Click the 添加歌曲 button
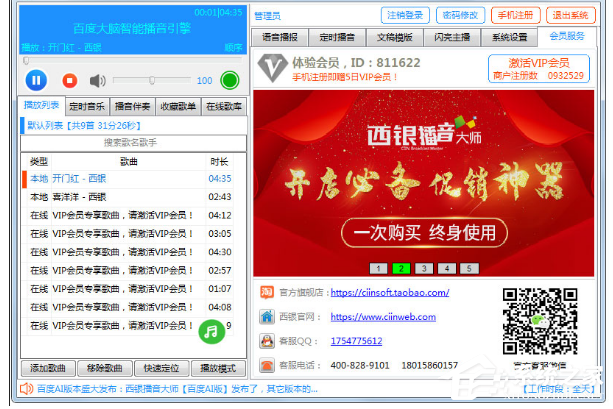The height and width of the screenshot is (409, 613). tap(48, 368)
